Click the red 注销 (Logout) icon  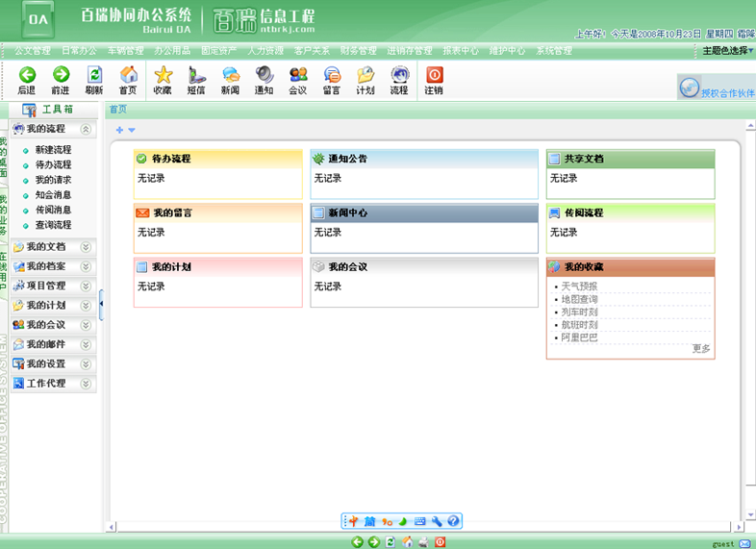434,75
